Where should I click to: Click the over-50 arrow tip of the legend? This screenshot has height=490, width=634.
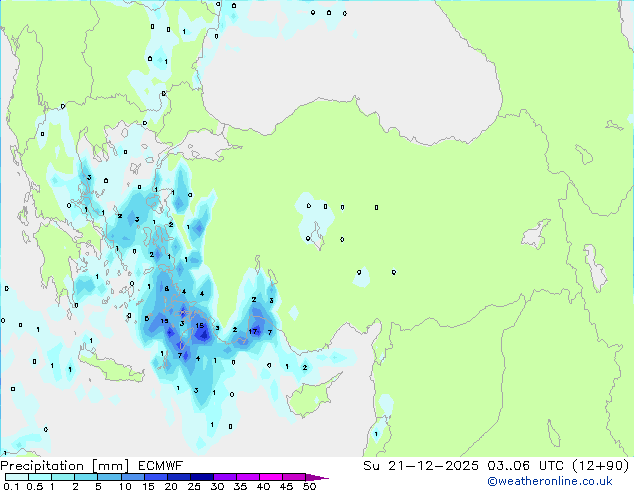click(x=317, y=478)
